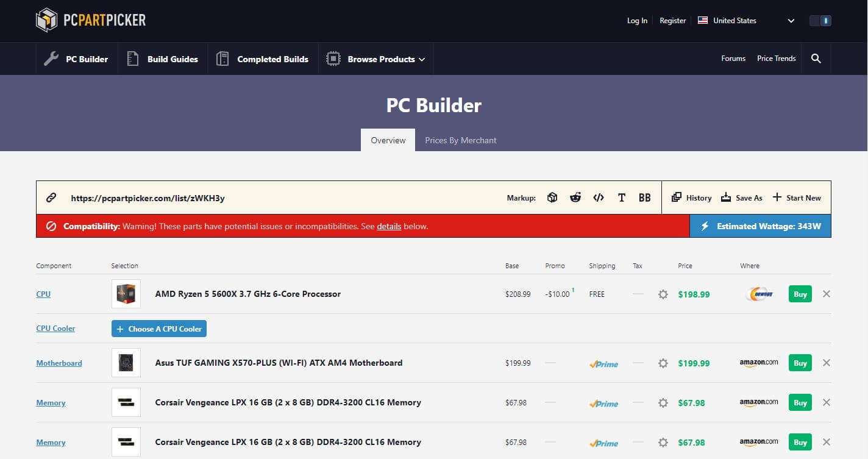Open gear settings for the CPU row

click(663, 294)
